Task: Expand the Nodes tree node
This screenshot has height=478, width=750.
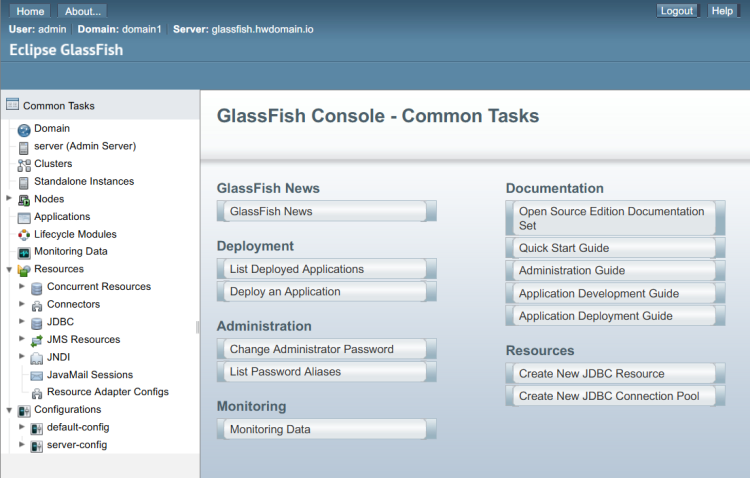Action: [9, 198]
